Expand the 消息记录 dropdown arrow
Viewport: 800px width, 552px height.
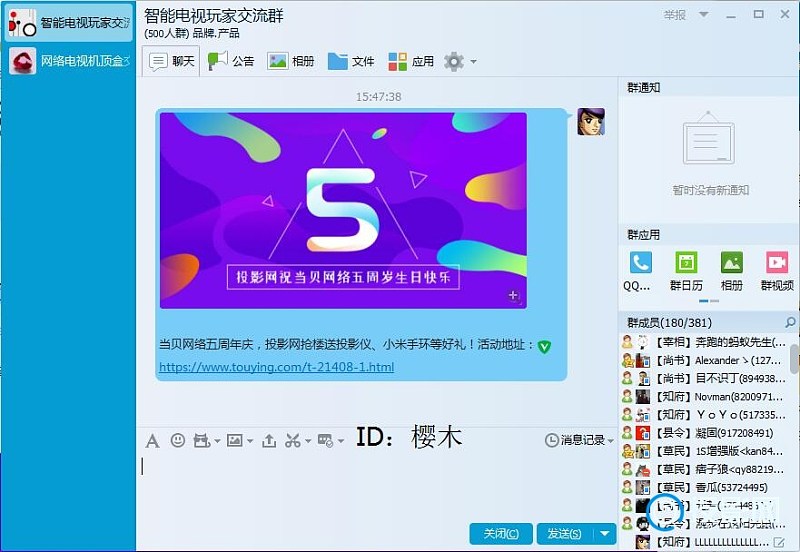click(610, 441)
